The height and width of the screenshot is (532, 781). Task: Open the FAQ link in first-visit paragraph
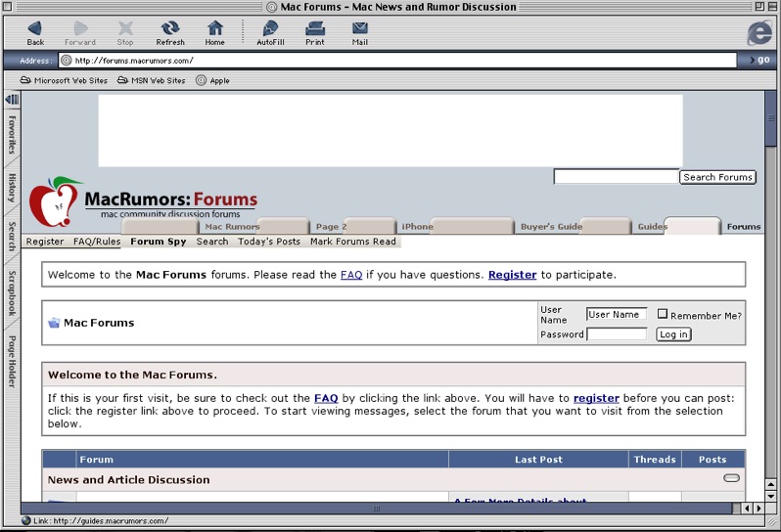point(326,398)
